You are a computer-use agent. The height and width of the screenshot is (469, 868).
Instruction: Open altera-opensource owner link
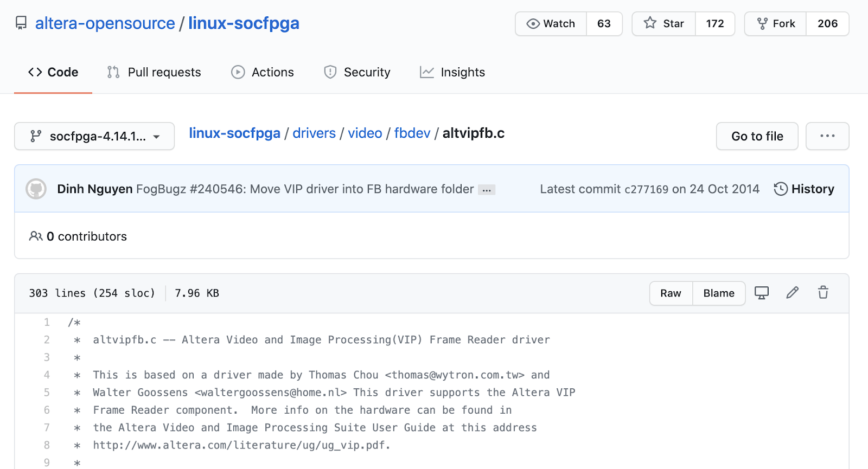(x=105, y=23)
